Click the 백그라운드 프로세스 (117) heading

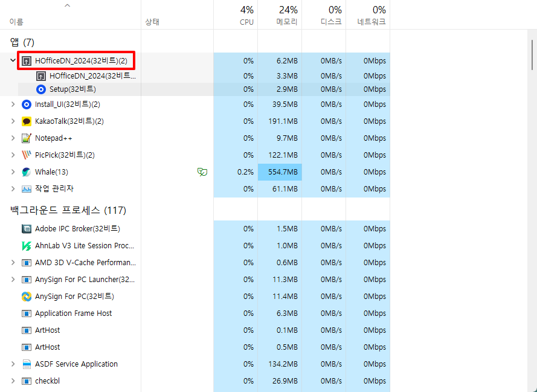68,210
